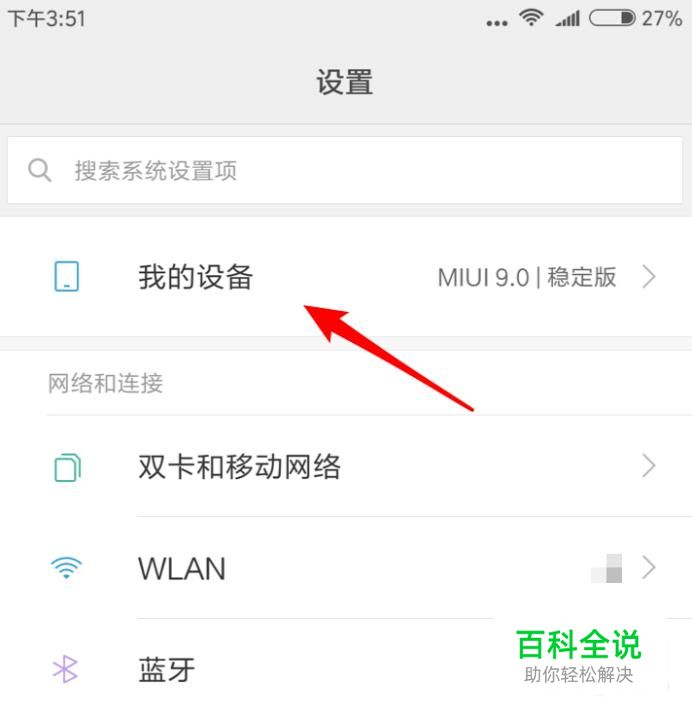
Task: Focus the 搜索系统设置项 search field
Action: (345, 170)
